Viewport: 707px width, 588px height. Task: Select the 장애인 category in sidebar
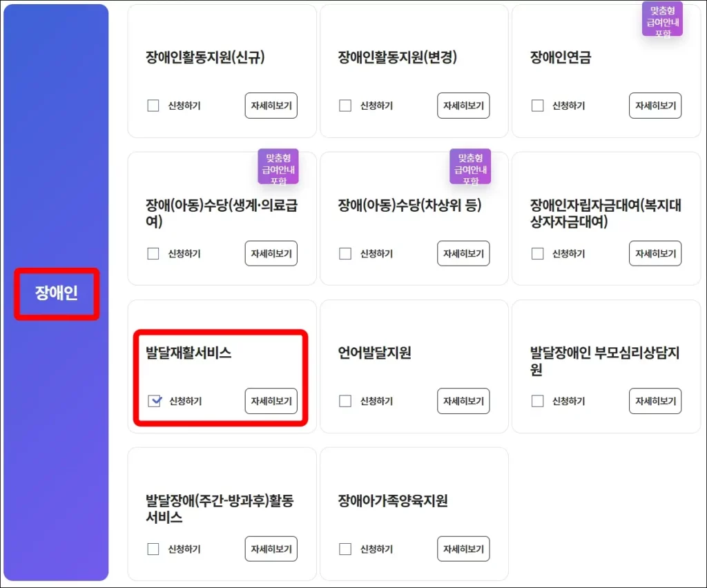pos(57,293)
